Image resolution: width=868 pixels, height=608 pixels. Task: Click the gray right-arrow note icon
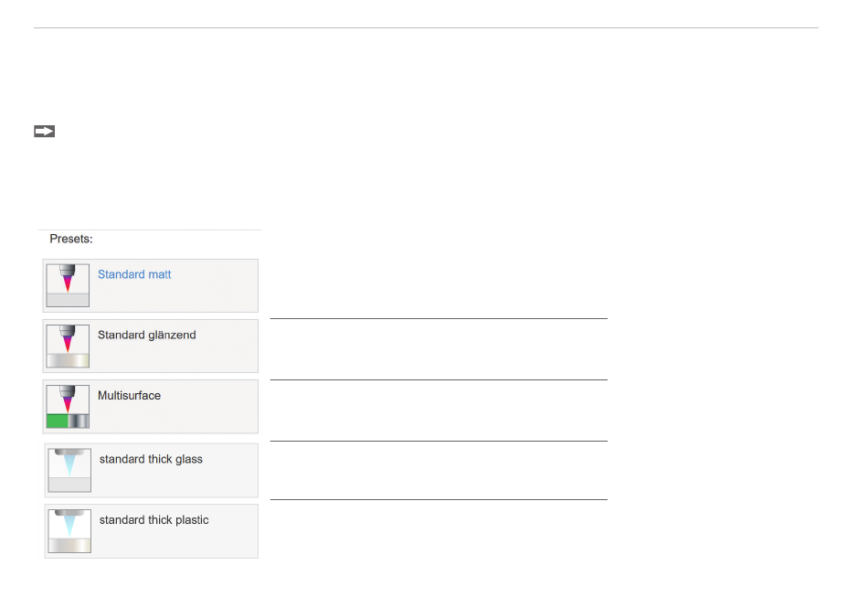[x=44, y=132]
